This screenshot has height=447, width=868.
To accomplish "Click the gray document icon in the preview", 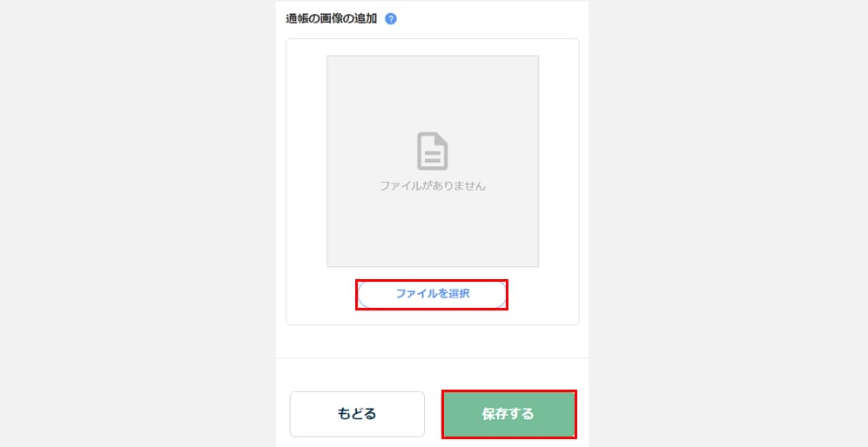I will [x=433, y=151].
